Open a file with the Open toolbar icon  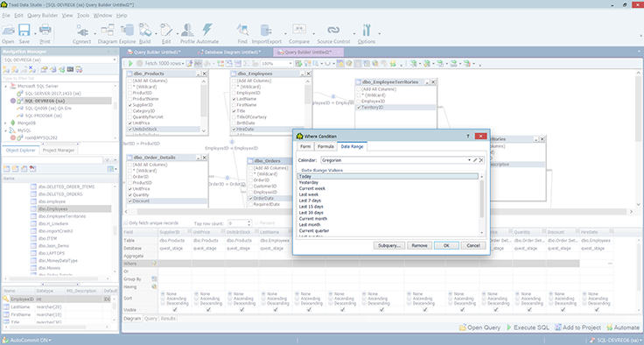8,33
